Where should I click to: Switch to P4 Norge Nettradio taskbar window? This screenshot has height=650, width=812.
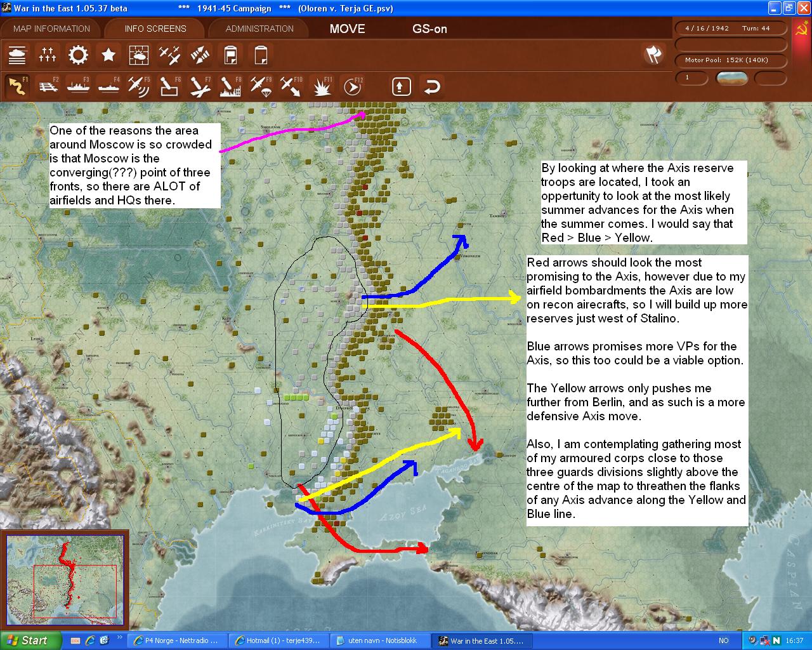(176, 640)
